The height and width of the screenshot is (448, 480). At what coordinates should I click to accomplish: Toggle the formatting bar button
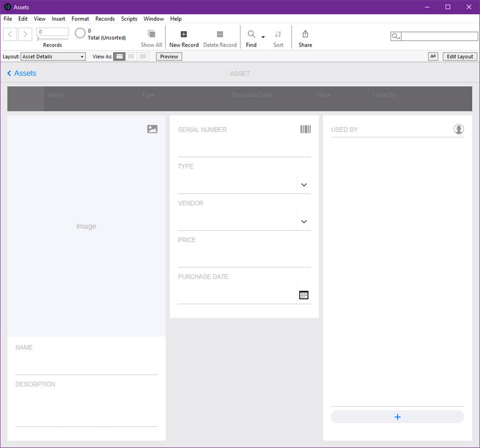tap(433, 56)
